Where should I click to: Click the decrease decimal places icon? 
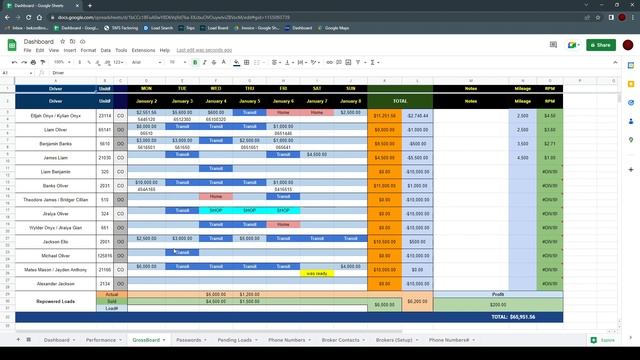click(x=98, y=62)
